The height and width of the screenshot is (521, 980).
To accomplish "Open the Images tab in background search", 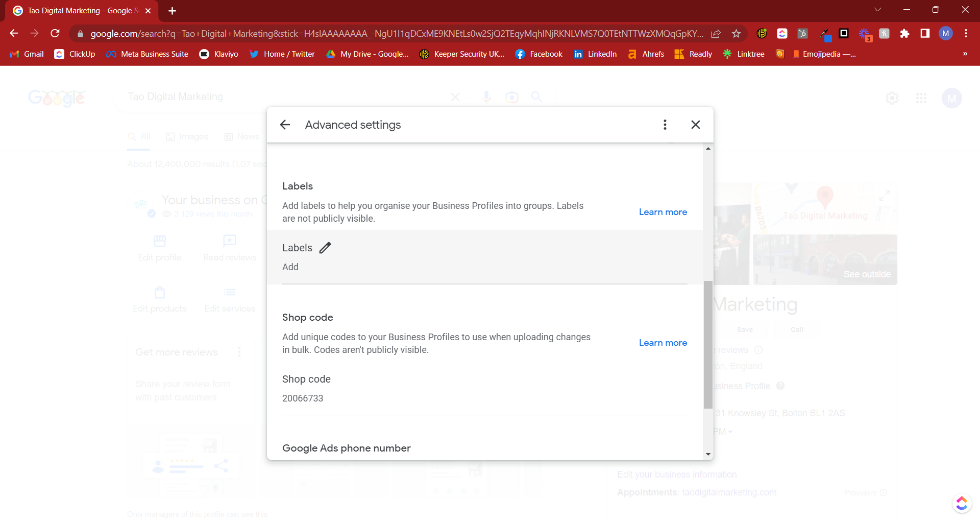I will 187,137.
